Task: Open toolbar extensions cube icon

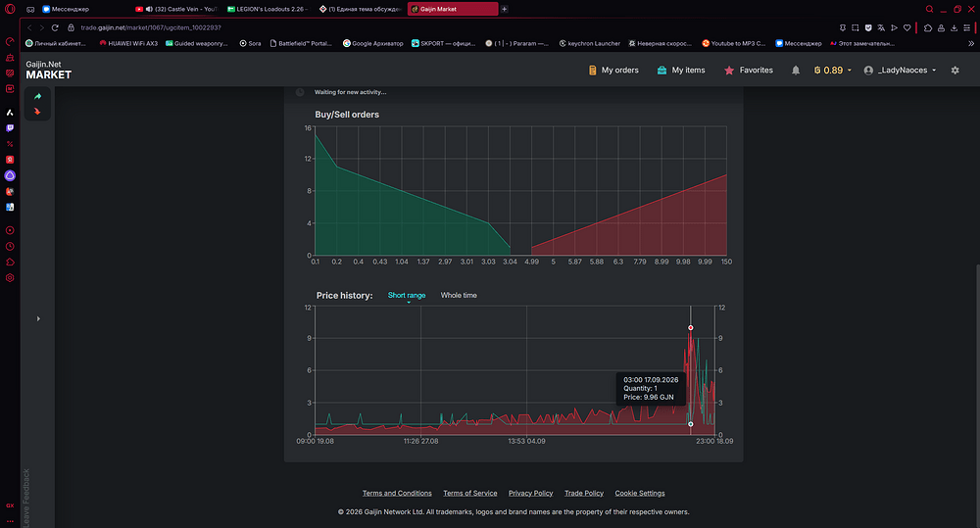Action: 928,27
